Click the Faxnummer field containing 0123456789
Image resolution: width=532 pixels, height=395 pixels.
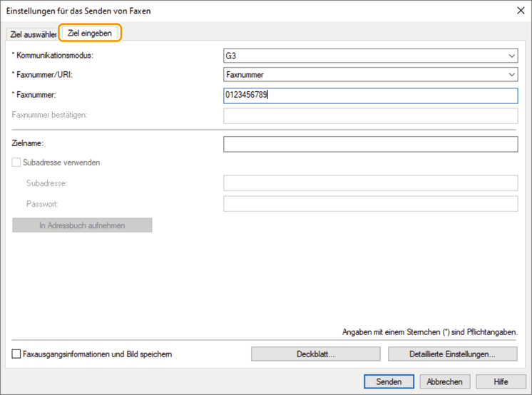click(x=370, y=96)
